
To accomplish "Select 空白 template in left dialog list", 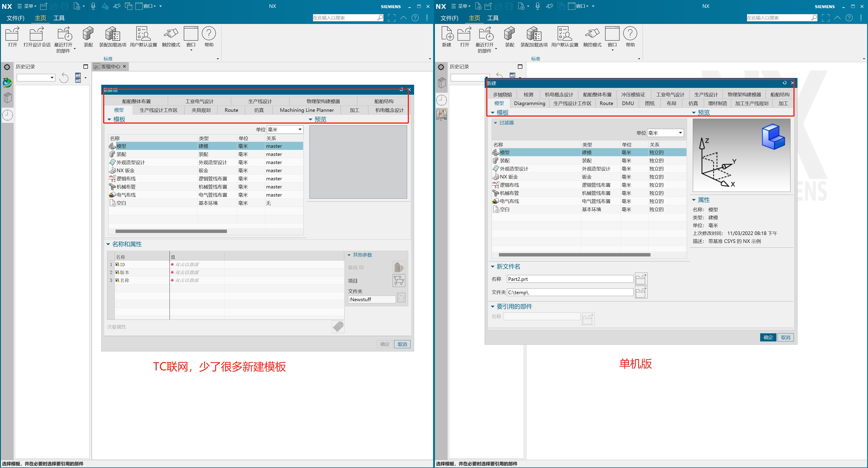I will 205,203.
